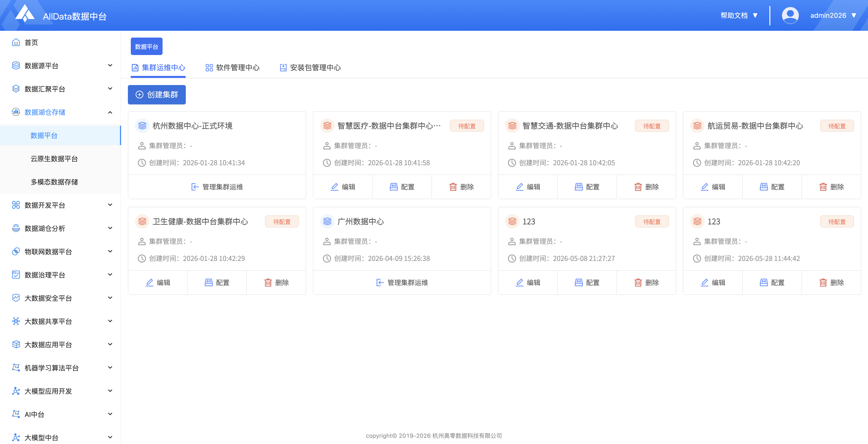Expand the 数据源平台 menu chevron
Image resolution: width=868 pixels, height=444 pixels.
(x=110, y=65)
